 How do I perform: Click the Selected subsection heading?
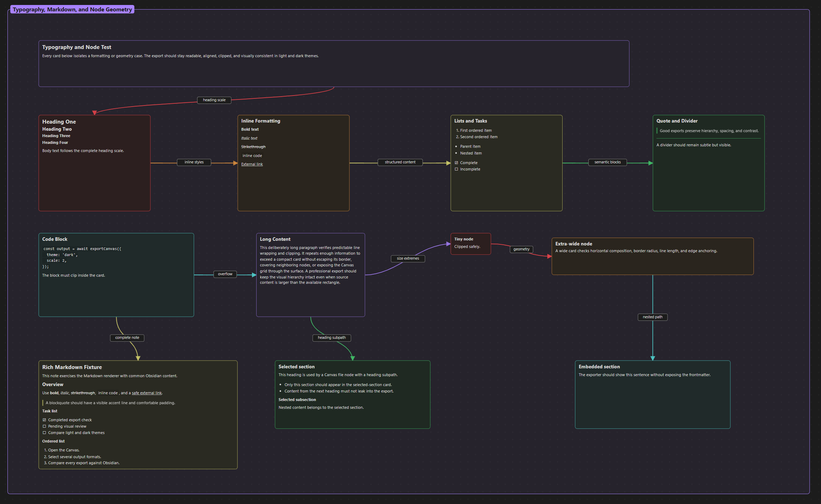click(x=297, y=400)
